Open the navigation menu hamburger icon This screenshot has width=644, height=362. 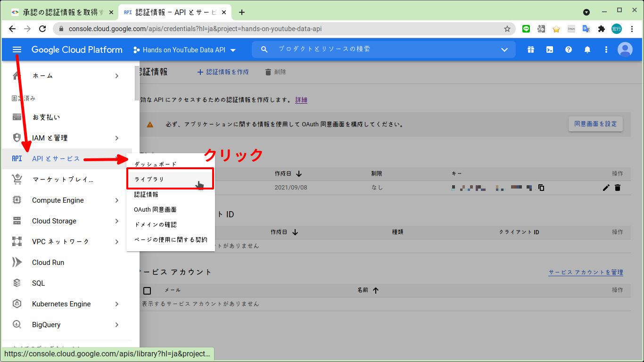point(17,49)
